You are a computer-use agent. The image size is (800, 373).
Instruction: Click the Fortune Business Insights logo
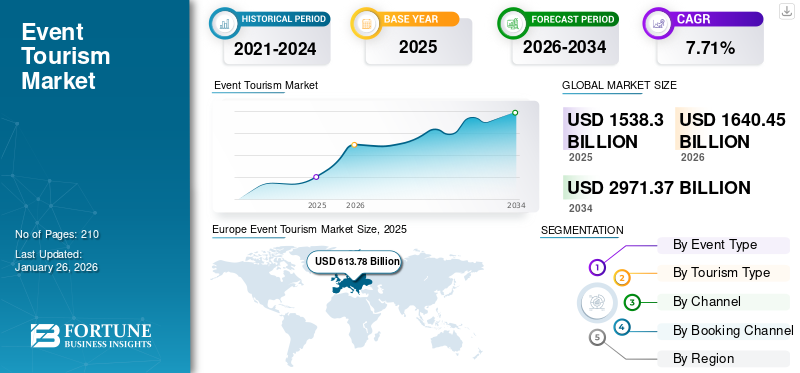pyautogui.click(x=91, y=335)
